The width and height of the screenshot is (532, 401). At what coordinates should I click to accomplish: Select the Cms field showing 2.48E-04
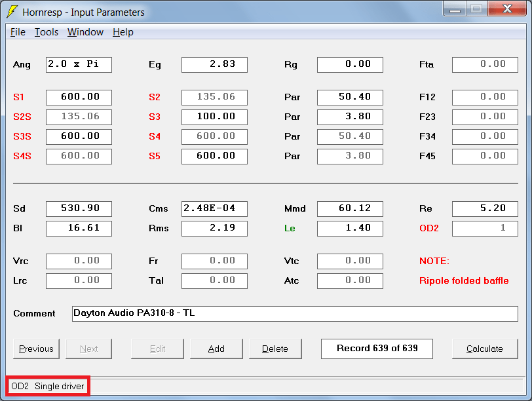click(x=214, y=208)
